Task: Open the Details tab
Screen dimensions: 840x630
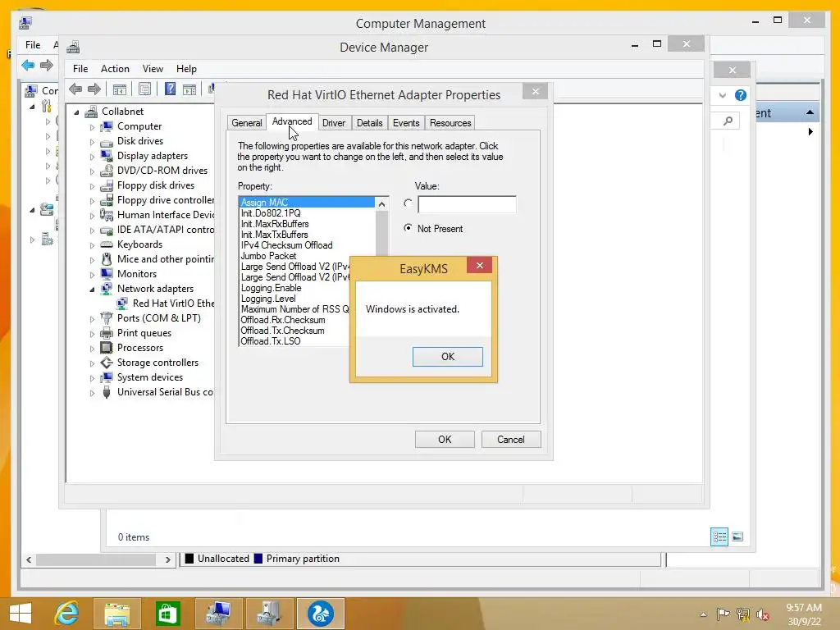Action: (x=370, y=123)
